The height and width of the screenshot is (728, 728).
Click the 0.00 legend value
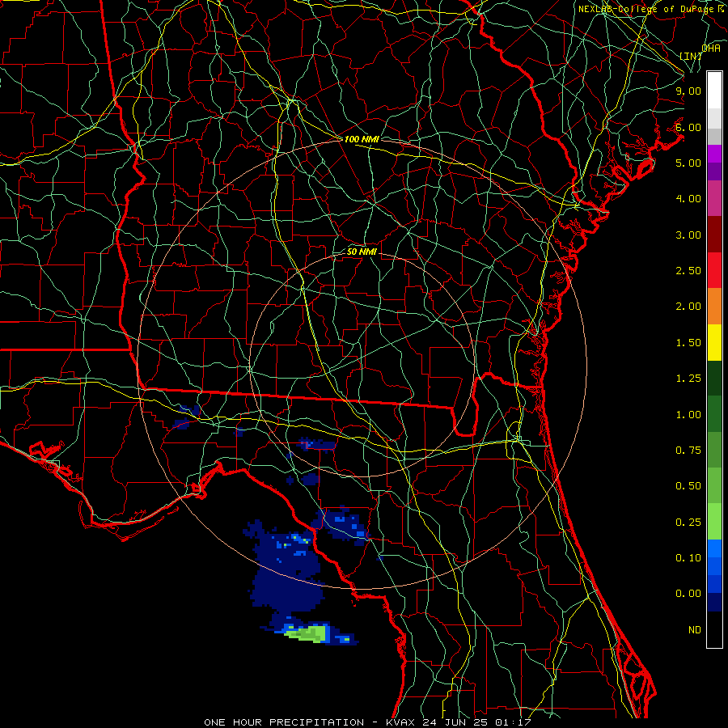688,594
